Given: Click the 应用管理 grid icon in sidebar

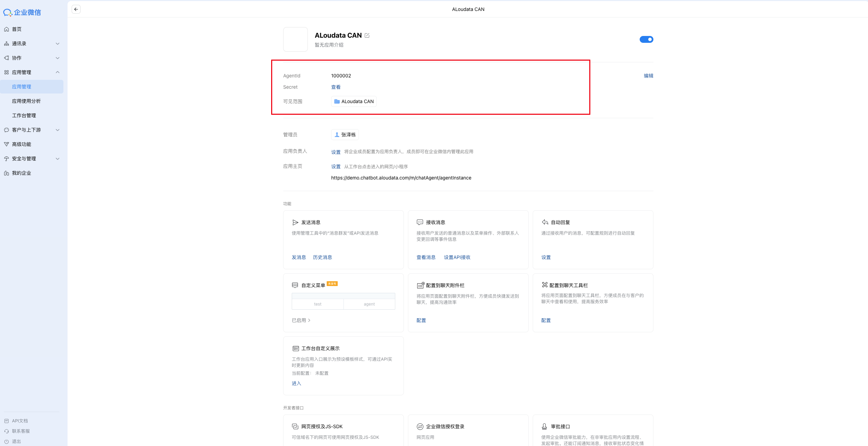Looking at the screenshot, I should (x=7, y=72).
